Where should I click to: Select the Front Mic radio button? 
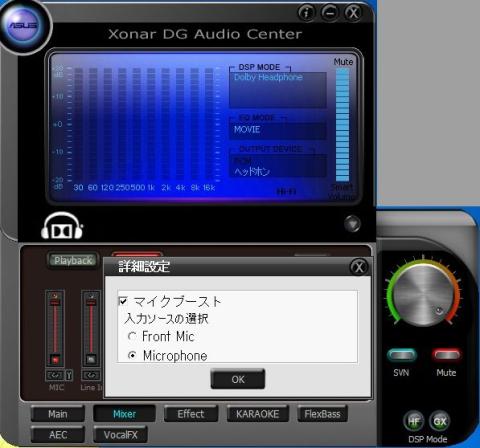(132, 336)
